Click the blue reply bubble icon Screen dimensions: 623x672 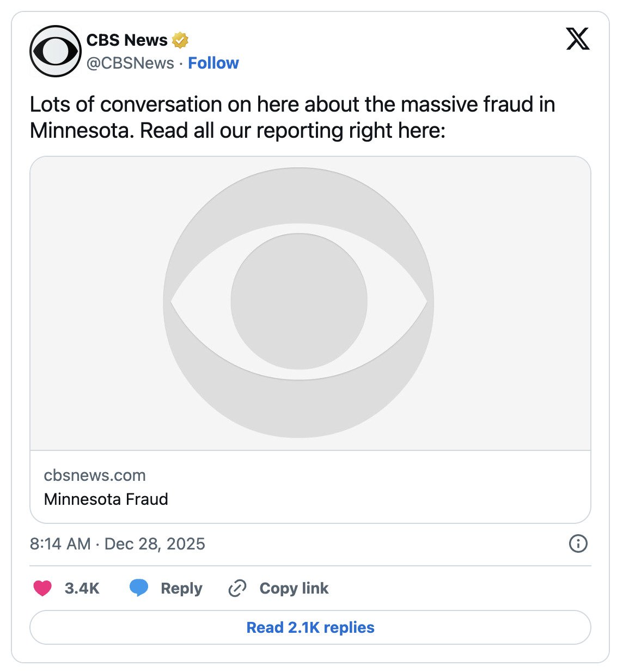coord(139,588)
